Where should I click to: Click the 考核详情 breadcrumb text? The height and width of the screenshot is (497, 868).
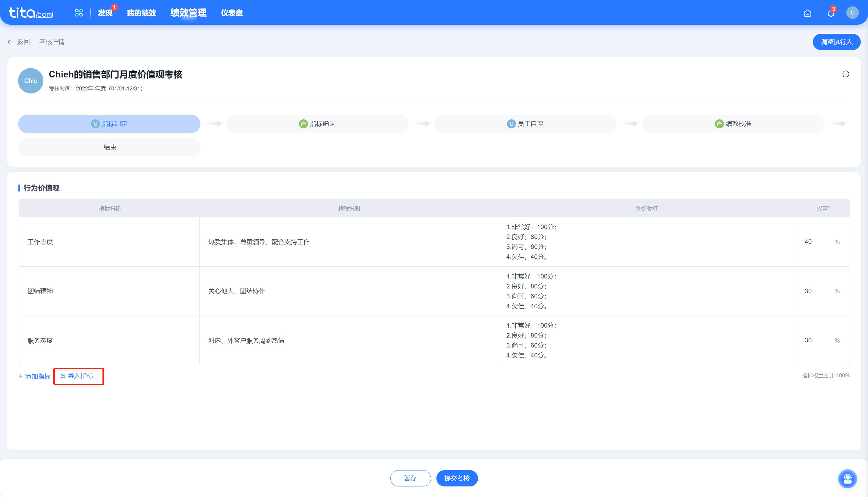pyautogui.click(x=52, y=42)
